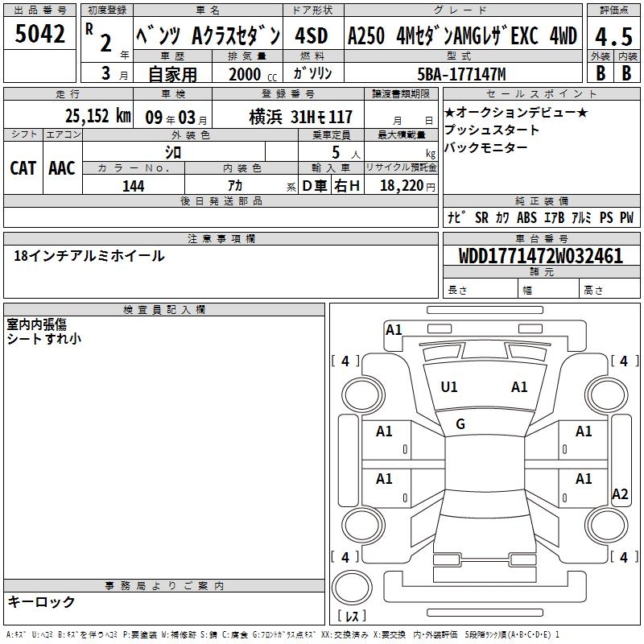Select the front-left wheel circle
Screen dimensions: 644x644
point(361,395)
